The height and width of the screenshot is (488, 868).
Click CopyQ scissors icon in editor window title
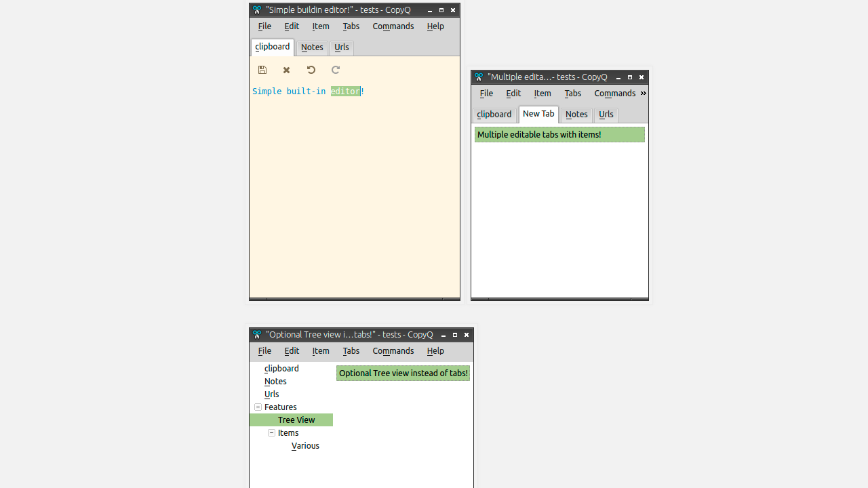pyautogui.click(x=257, y=10)
